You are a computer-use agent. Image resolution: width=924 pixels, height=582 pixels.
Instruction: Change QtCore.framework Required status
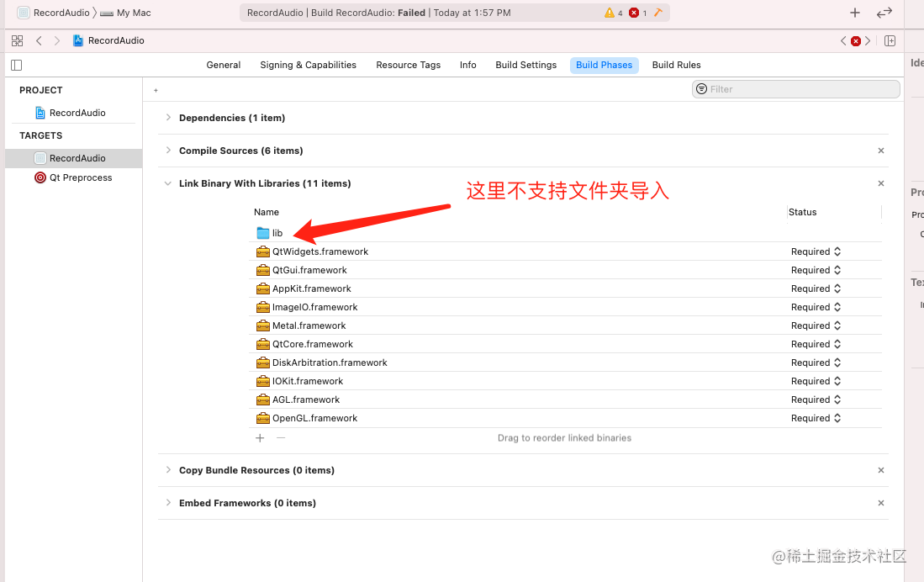[816, 344]
